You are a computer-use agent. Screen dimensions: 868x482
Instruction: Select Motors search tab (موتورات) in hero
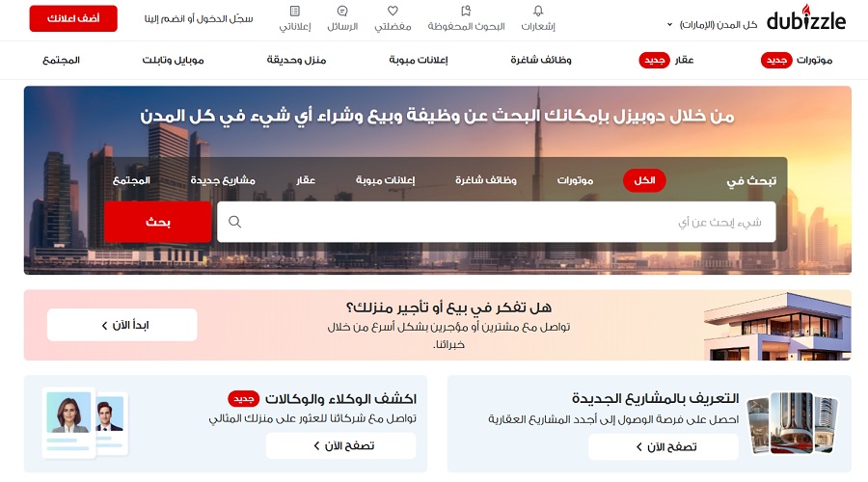tap(575, 180)
